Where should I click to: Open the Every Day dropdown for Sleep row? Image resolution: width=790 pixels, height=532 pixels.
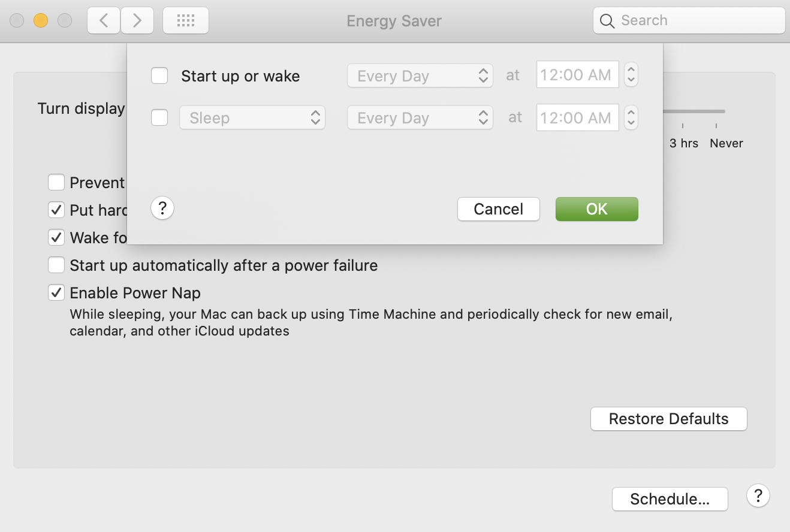(x=420, y=118)
